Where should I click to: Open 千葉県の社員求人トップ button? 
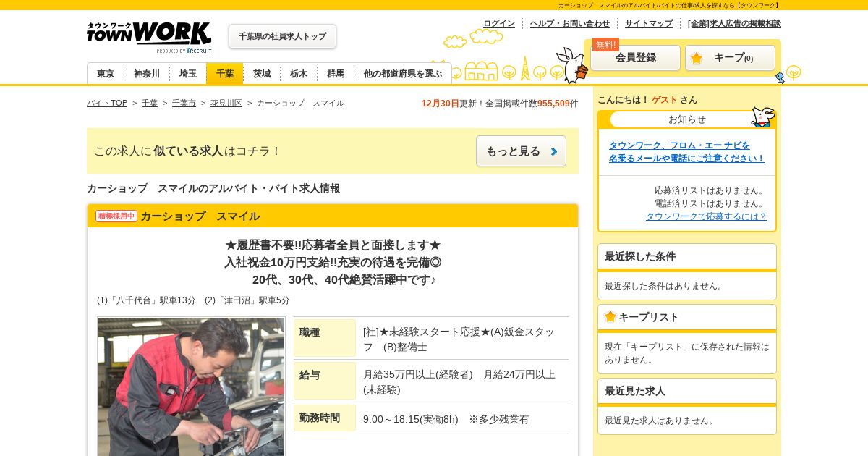[282, 36]
